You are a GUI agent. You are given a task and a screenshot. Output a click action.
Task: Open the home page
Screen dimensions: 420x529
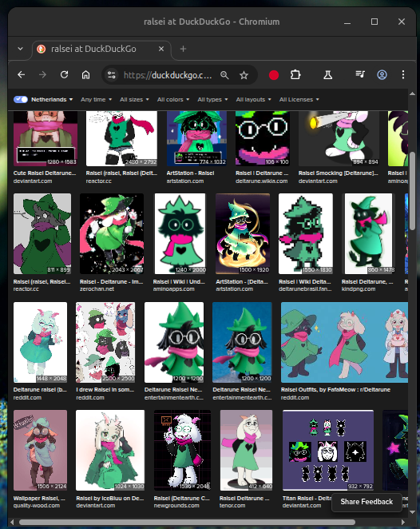(x=85, y=75)
